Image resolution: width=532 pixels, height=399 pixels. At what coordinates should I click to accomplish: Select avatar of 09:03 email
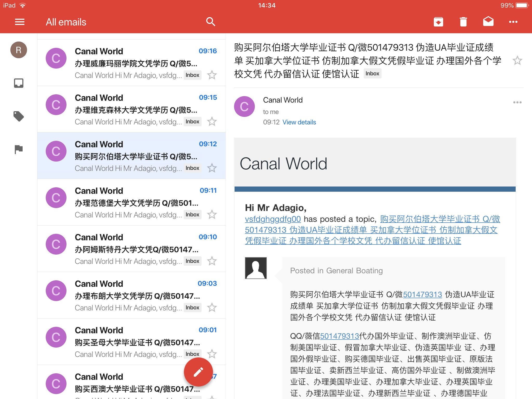56,291
